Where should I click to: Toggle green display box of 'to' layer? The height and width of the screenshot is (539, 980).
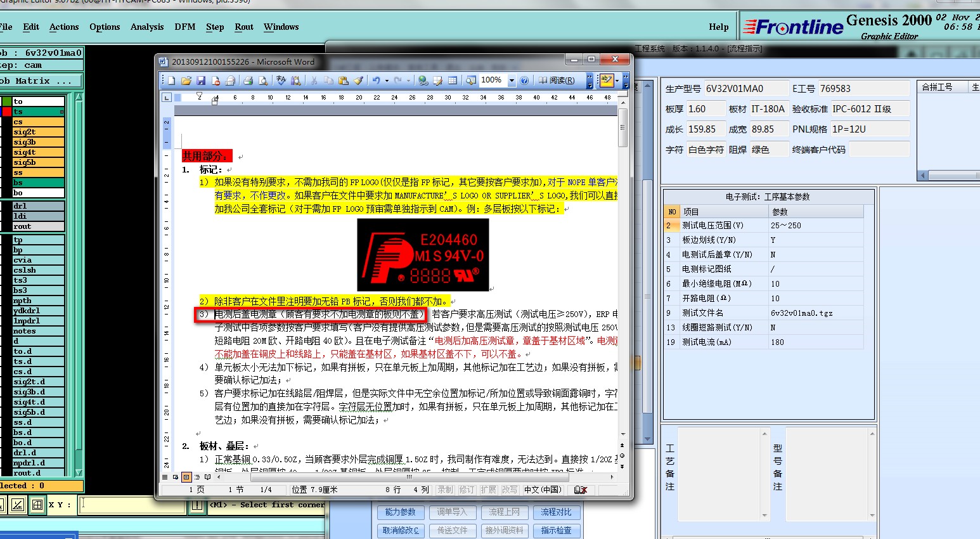tap(7, 101)
